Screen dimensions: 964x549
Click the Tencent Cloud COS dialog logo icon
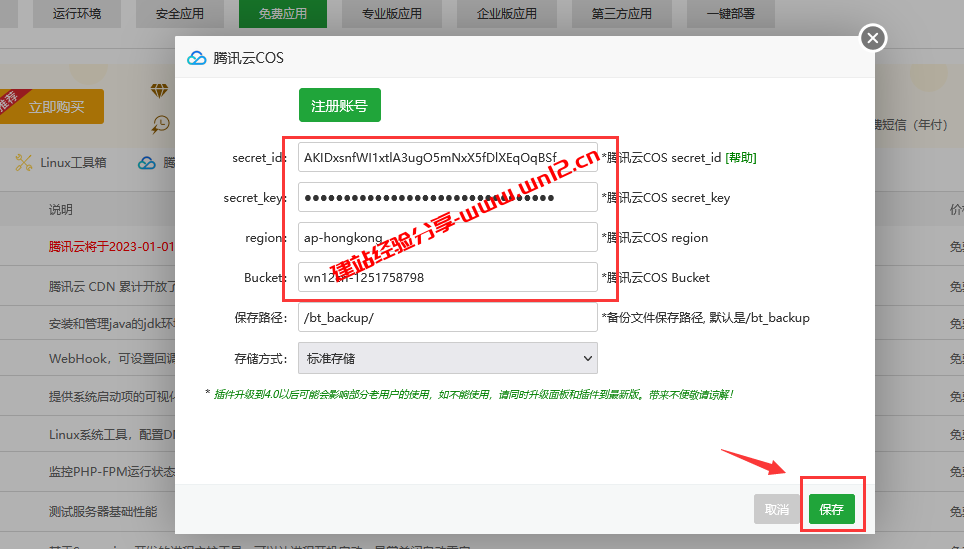coord(197,58)
